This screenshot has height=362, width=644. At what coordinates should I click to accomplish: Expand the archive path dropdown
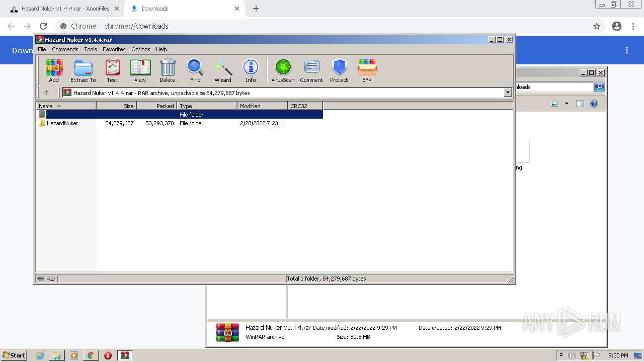(x=508, y=93)
